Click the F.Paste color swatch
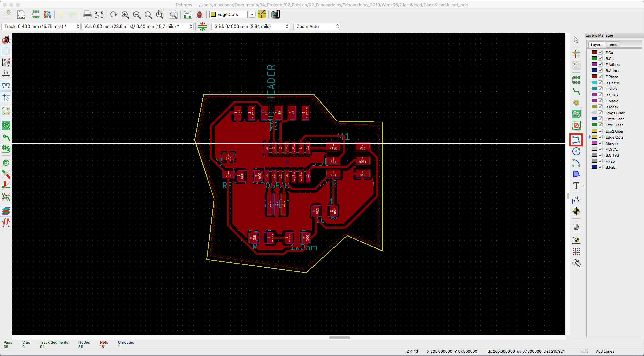Screen dimensions: 644x356 [x=594, y=77]
